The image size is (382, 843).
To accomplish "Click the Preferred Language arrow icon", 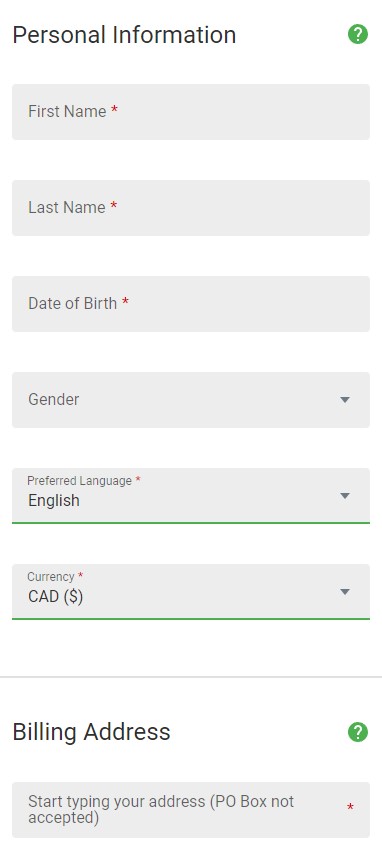I will (345, 496).
